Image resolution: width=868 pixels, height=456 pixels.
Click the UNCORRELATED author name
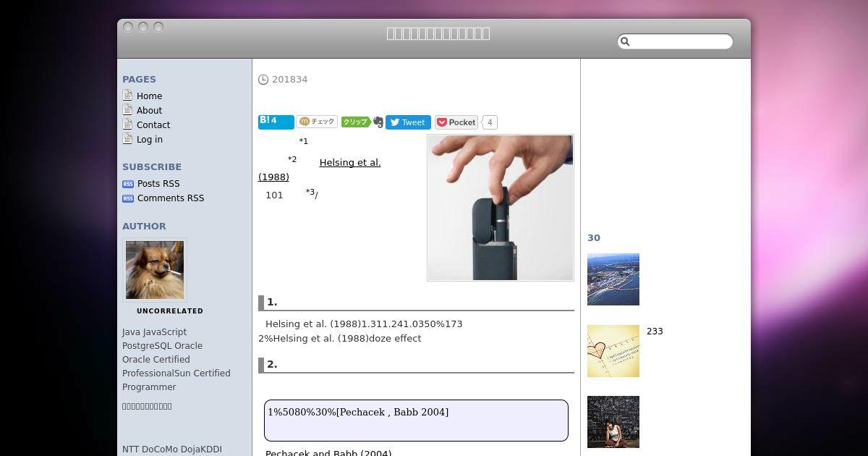pyautogui.click(x=170, y=311)
